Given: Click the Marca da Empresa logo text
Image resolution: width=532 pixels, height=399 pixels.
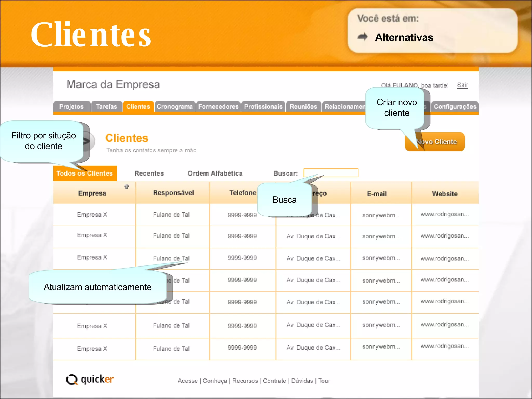Looking at the screenshot, I should click(x=113, y=84).
